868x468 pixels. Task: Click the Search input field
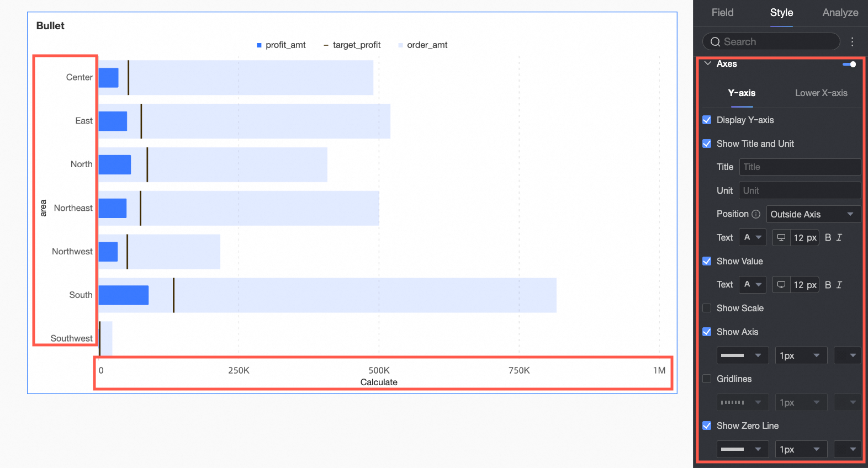point(771,42)
